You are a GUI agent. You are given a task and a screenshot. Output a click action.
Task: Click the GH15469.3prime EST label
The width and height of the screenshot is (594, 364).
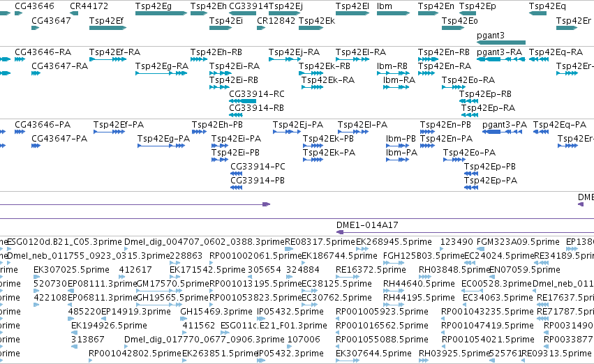[216, 312]
